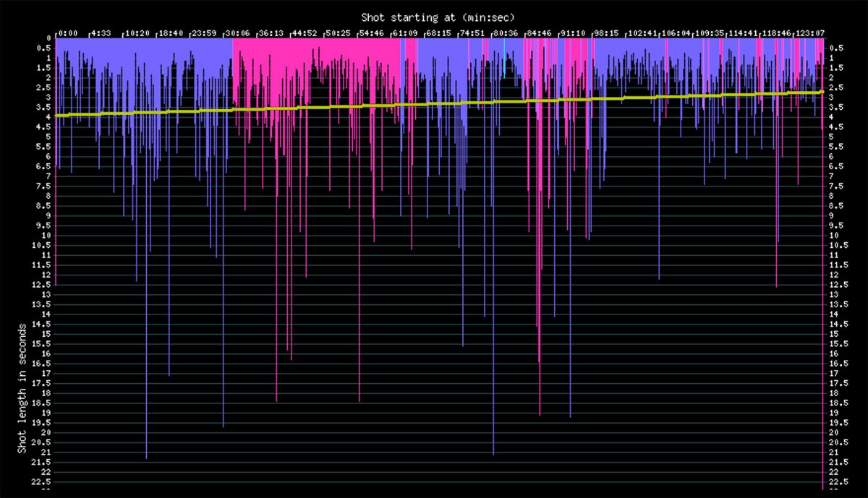Click the "Shot starting at (min:sec)" chart title
868x498 pixels.
click(438, 17)
